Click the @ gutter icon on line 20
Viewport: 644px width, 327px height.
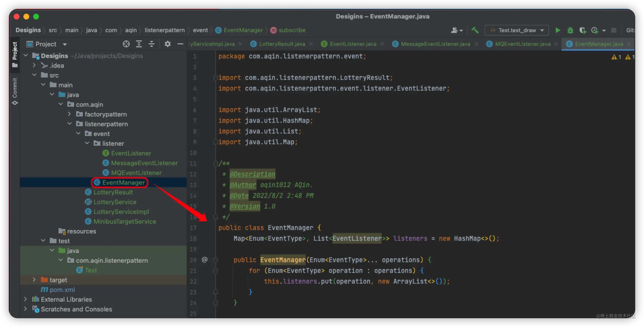205,260
